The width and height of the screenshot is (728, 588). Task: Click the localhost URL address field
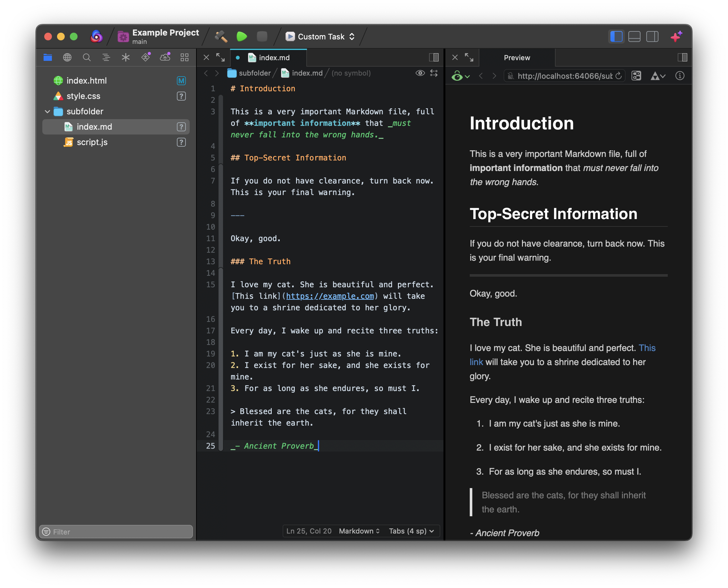pyautogui.click(x=564, y=76)
